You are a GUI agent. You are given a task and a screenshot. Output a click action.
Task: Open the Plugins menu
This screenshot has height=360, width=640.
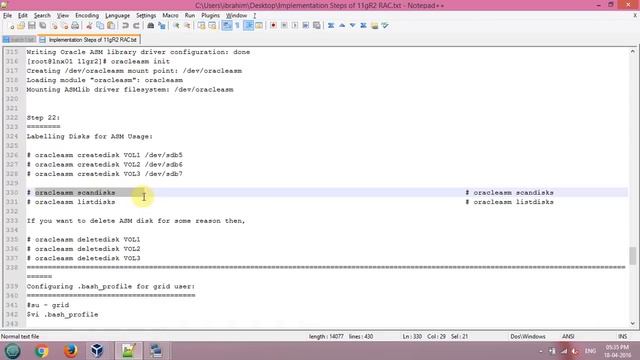(210, 16)
